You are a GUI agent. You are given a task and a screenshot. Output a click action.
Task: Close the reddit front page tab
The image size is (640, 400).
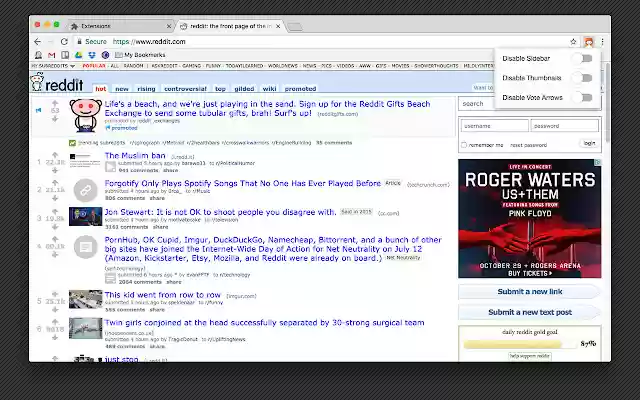278,26
